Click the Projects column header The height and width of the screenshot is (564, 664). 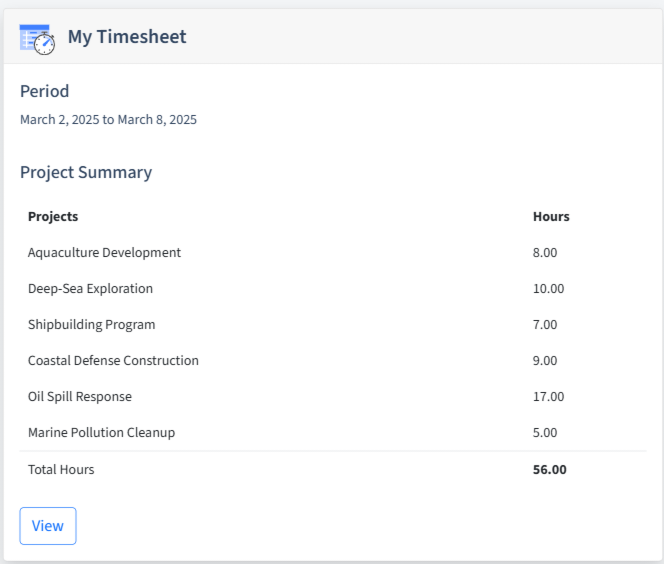53,216
